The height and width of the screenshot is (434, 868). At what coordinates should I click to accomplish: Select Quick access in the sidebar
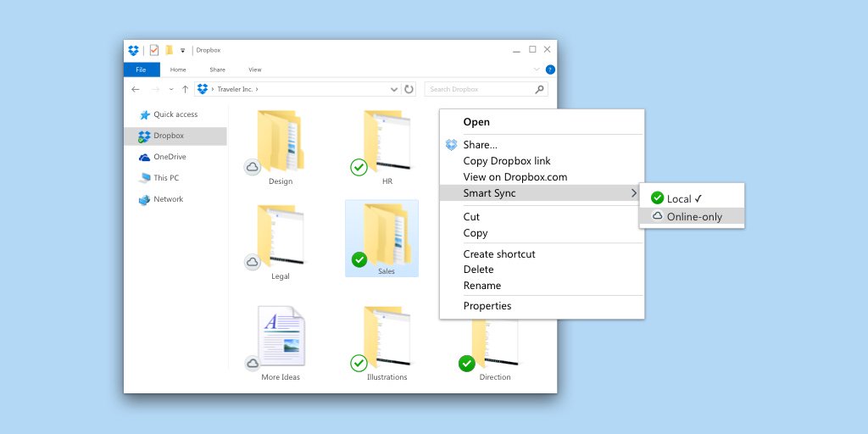(175, 114)
